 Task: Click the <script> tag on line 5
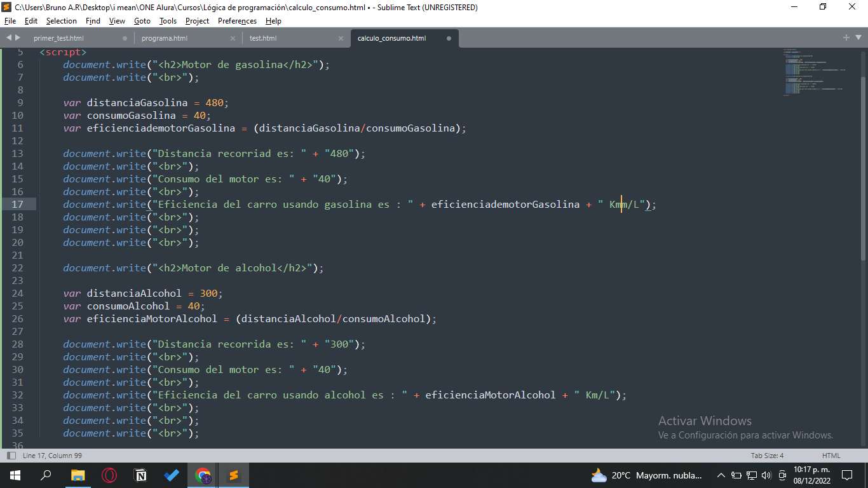(63, 52)
